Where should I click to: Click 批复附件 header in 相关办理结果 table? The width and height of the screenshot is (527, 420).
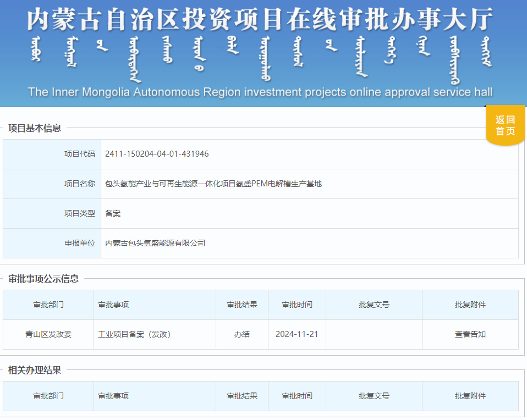pyautogui.click(x=470, y=396)
